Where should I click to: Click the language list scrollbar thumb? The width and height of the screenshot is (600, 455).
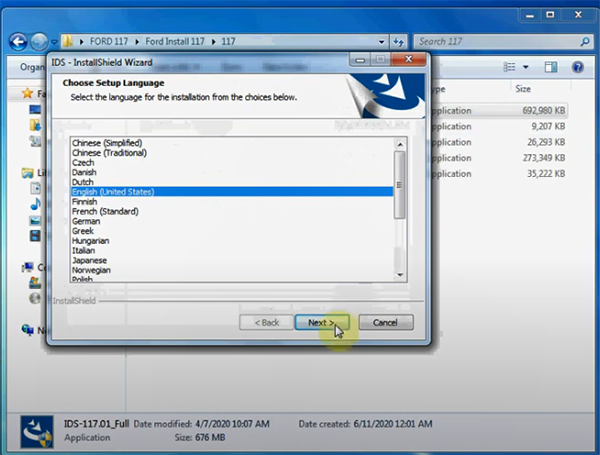pyautogui.click(x=399, y=185)
